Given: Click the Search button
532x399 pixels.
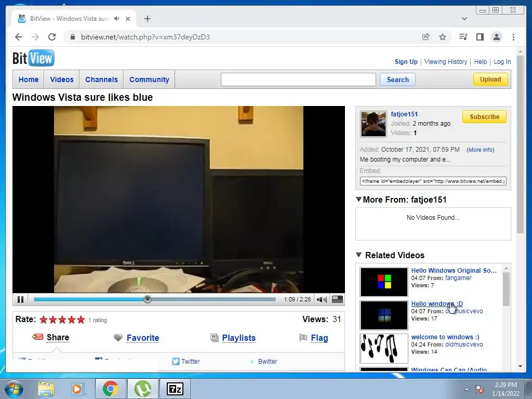Looking at the screenshot, I should pyautogui.click(x=397, y=79).
